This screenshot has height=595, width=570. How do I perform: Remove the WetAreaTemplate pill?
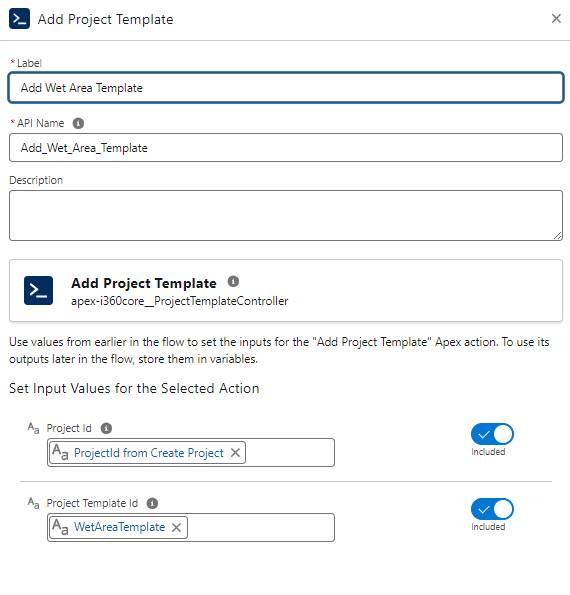pos(176,527)
